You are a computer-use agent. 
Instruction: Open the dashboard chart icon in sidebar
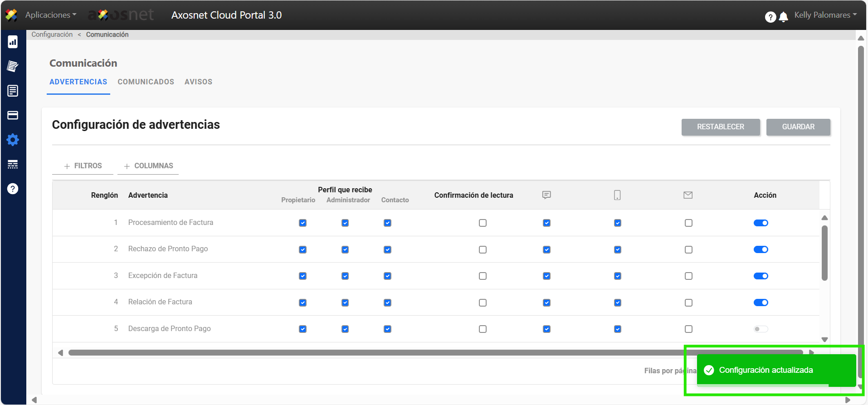point(13,42)
